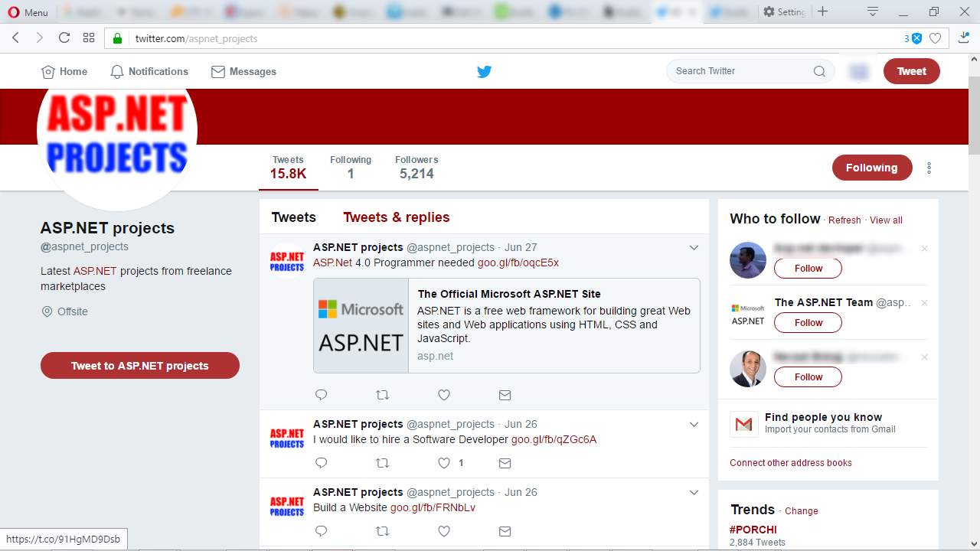Open the ASP.NET PROJECTS profile picture
The width and height of the screenshot is (980, 551).
[117, 130]
